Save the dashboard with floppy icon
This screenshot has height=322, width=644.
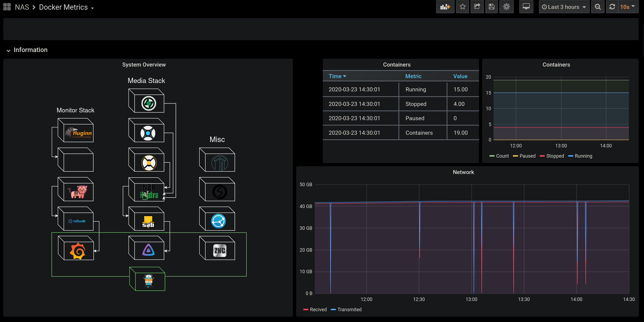click(x=492, y=7)
